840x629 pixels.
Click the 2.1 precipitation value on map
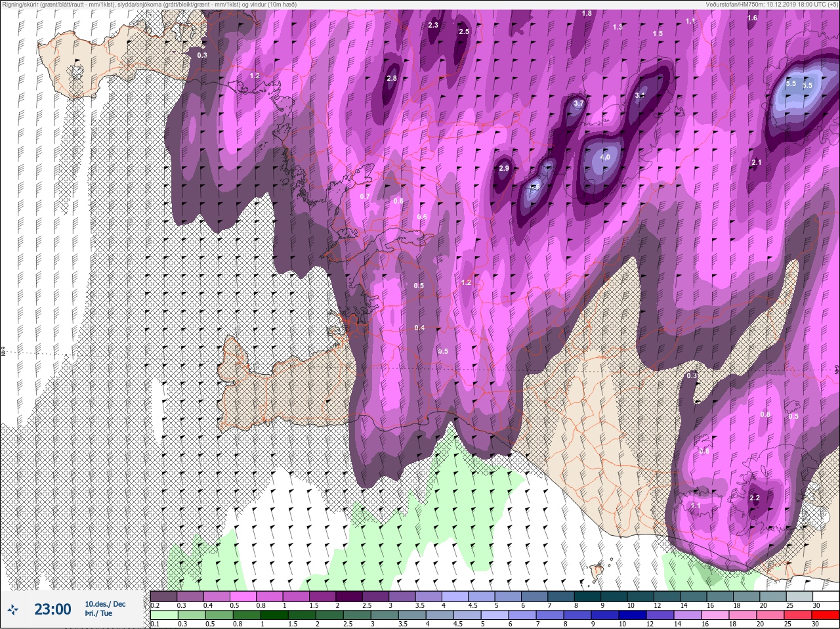coord(756,162)
